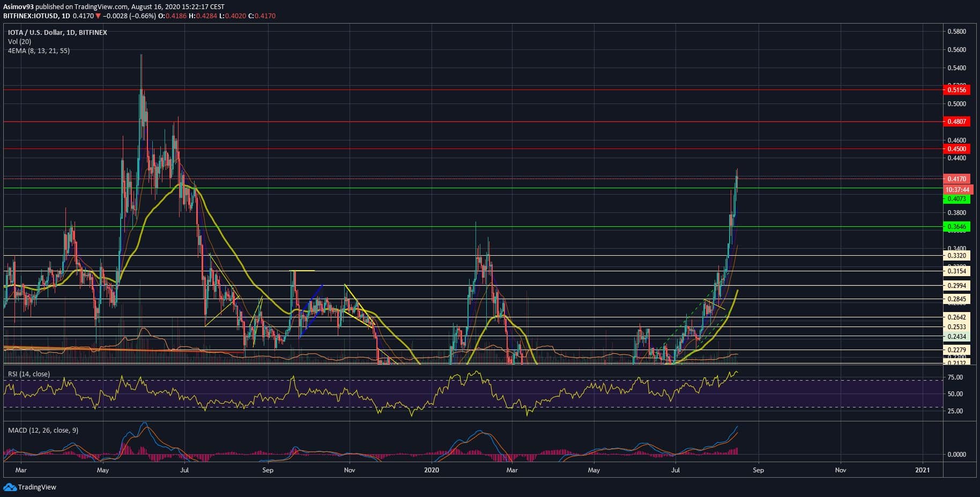980x497 pixels.
Task: Click the current price tag 0.4170
Action: coord(956,179)
